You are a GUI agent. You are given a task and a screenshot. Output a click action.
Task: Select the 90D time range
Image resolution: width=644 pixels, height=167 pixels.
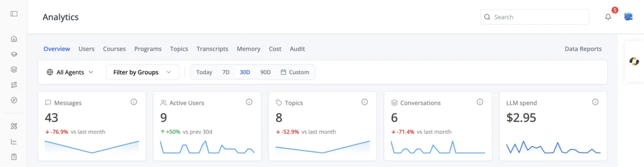(x=266, y=72)
